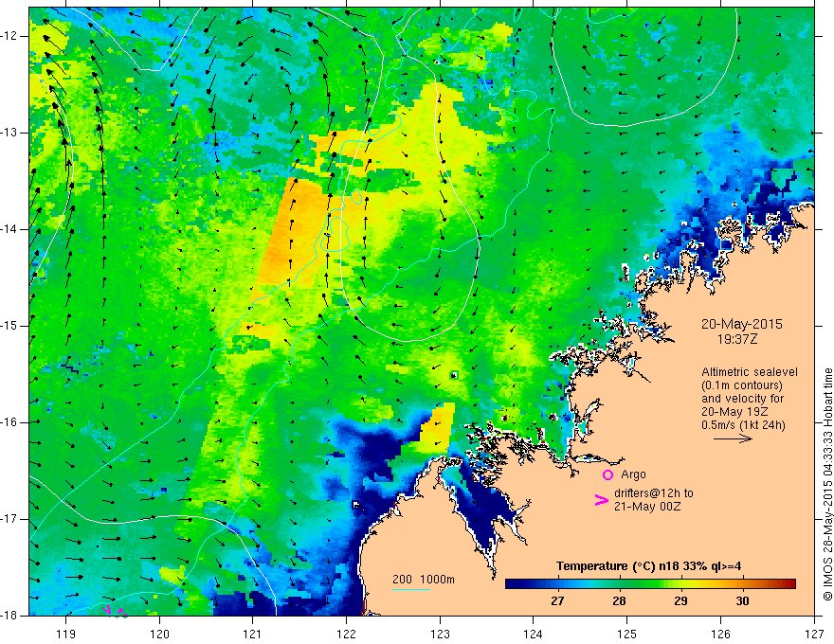This screenshot has width=834, height=644.
Task: Click the velocity scale arrow in legend
Action: (733, 438)
